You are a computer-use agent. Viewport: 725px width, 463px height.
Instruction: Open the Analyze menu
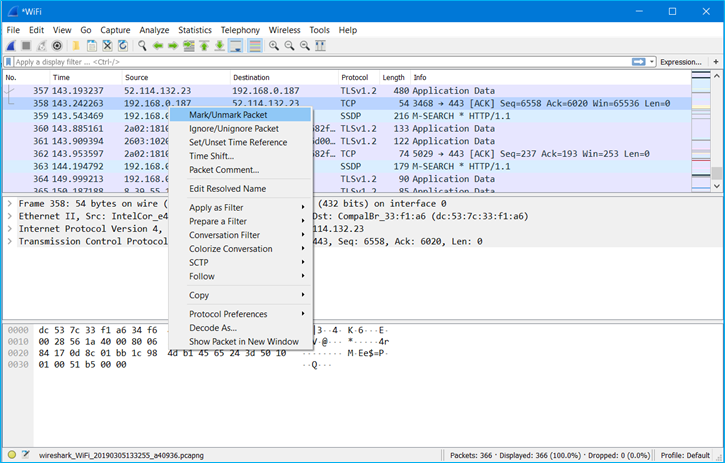tap(154, 30)
